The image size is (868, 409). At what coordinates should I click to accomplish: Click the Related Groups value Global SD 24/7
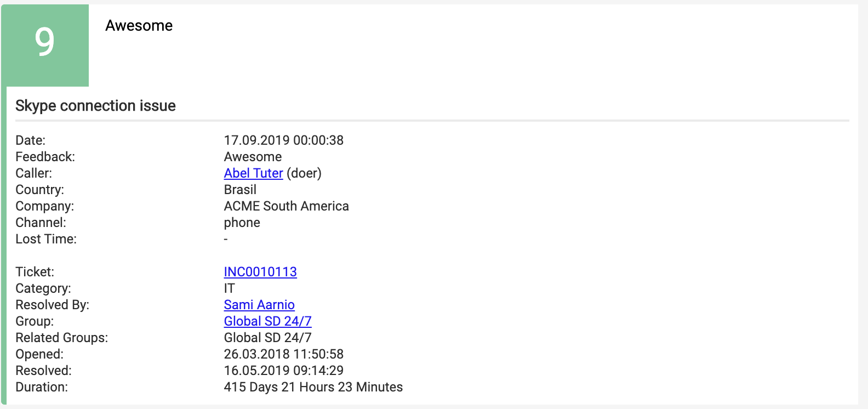coord(267,338)
